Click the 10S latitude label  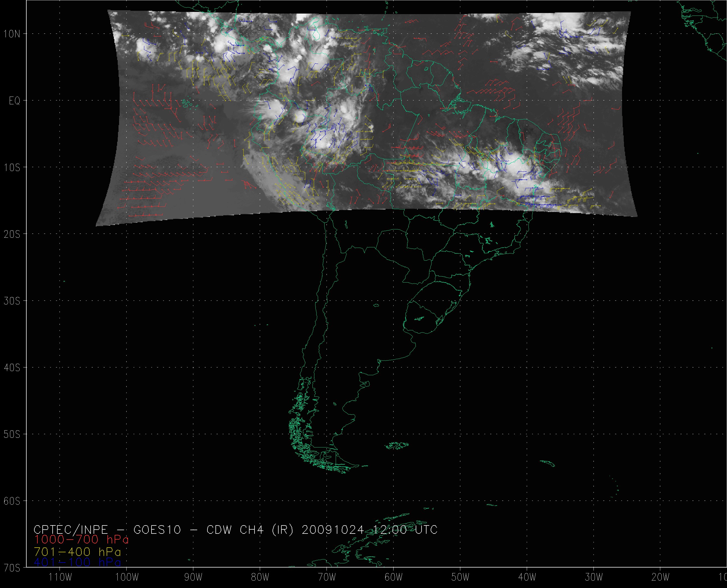coord(12,168)
